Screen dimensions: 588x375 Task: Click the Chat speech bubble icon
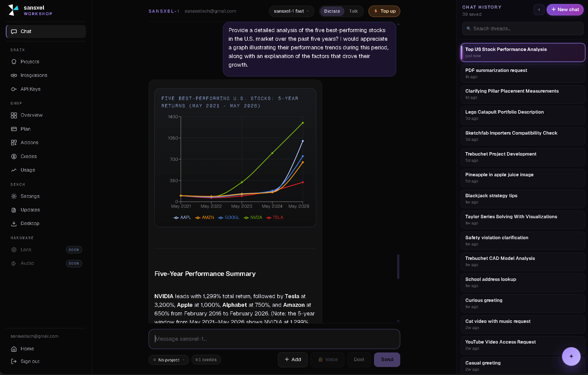(14, 31)
